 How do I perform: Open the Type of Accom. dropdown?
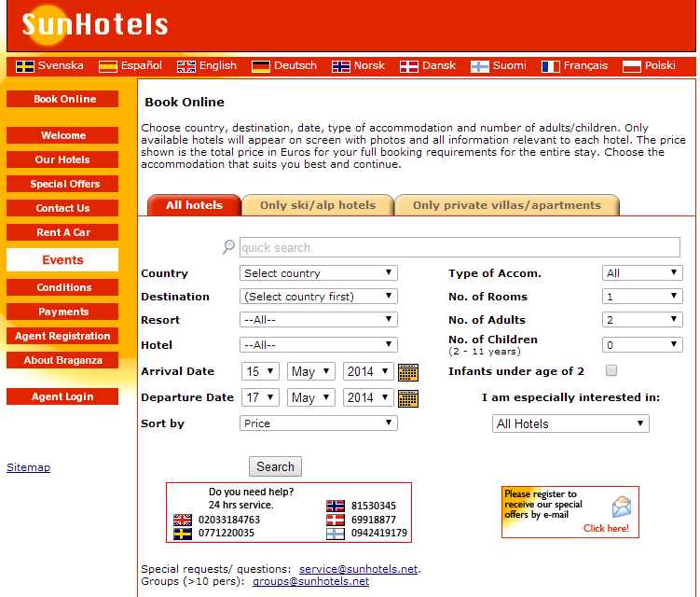(642, 273)
